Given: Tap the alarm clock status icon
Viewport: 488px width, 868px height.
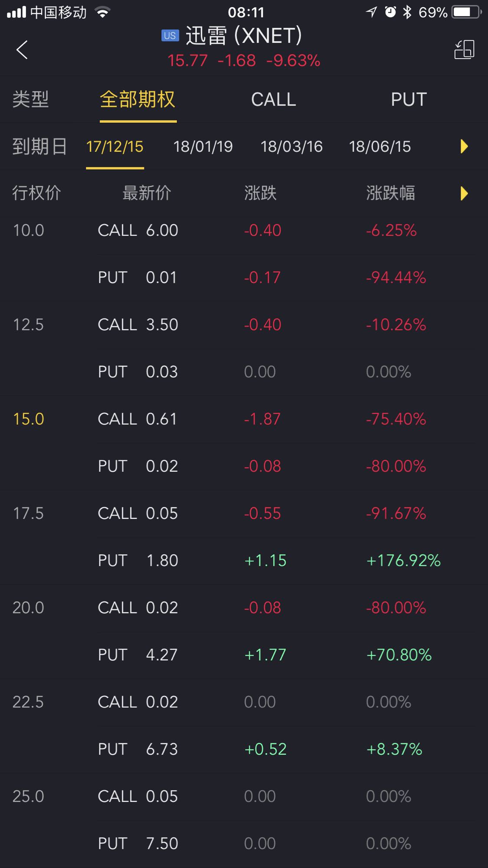Looking at the screenshot, I should coord(390,12).
